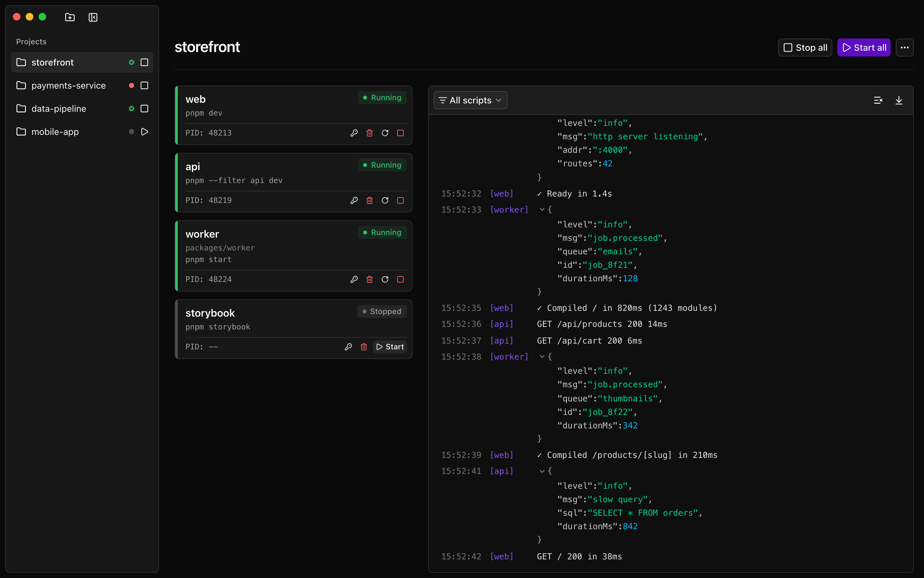
Task: Click the "Ready in 1.4s" log line
Action: tap(574, 194)
